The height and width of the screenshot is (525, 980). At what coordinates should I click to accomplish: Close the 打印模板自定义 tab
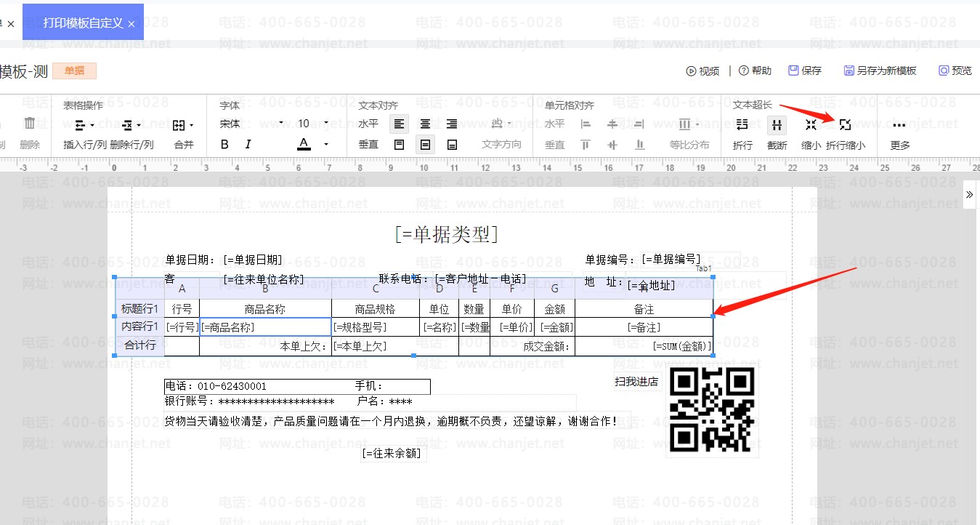click(131, 24)
